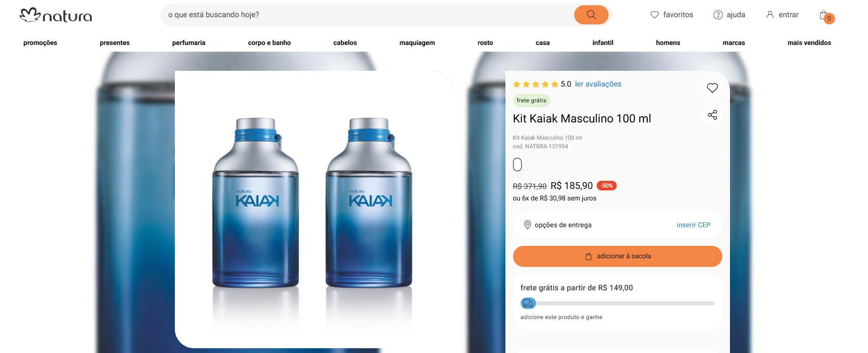Open the perfumaria menu
The width and height of the screenshot is (868, 353).
pos(189,43)
